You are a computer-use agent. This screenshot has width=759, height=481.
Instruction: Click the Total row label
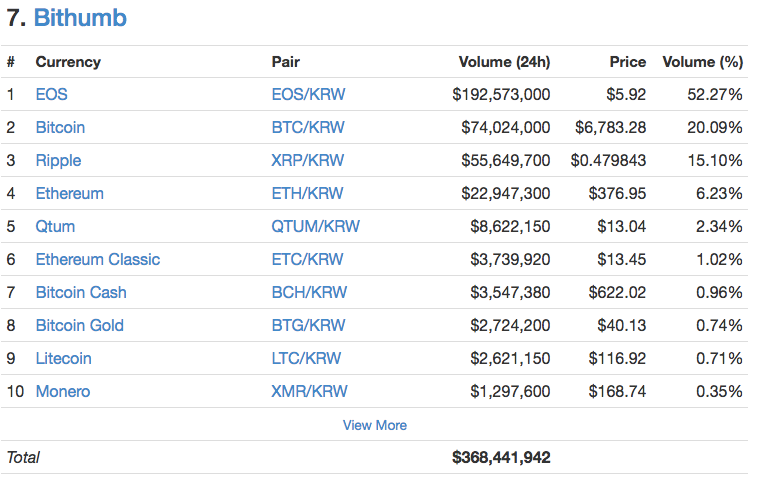[23, 457]
